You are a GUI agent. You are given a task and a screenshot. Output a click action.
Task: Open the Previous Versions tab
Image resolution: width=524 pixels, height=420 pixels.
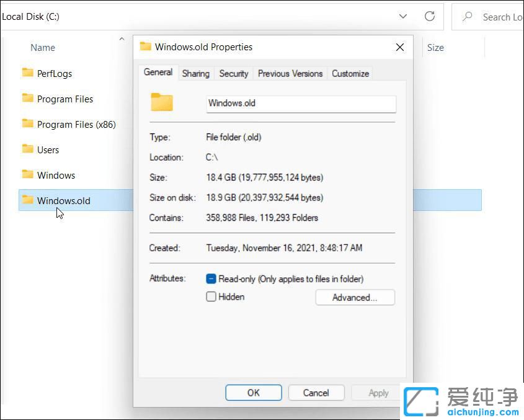tap(290, 73)
